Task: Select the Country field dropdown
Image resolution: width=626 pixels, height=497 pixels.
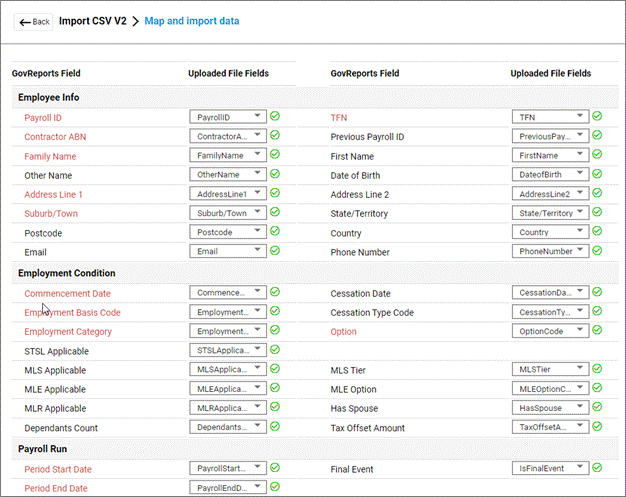Action: (x=549, y=231)
